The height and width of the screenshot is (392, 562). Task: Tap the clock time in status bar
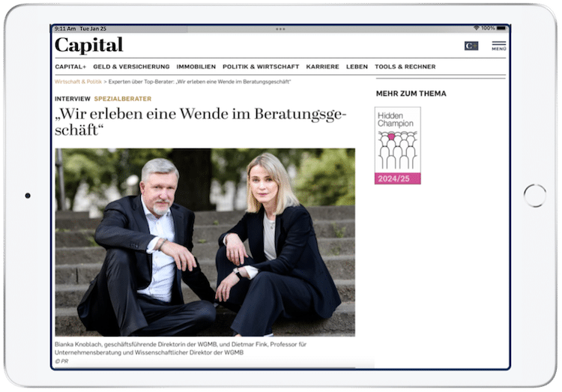65,28
